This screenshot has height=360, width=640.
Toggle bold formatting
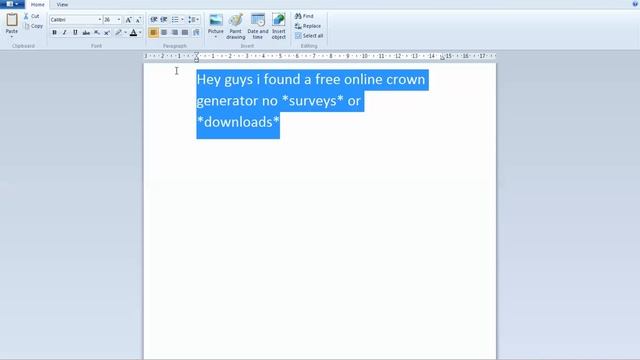click(x=54, y=32)
